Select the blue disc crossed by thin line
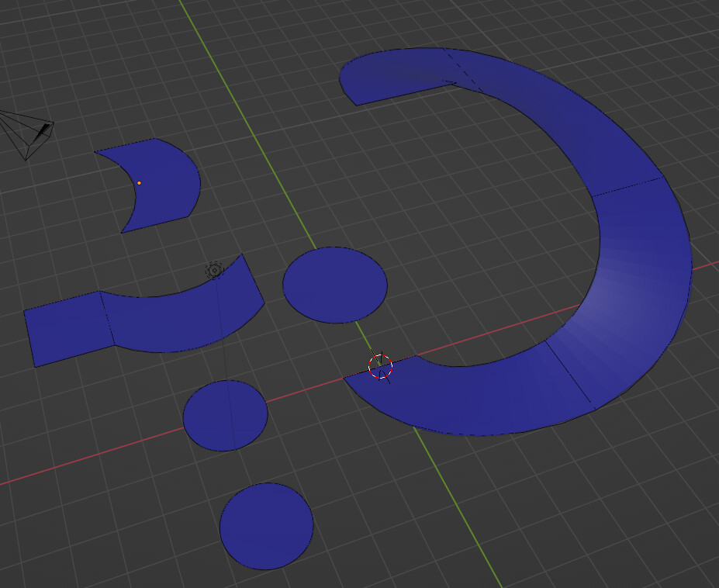The width and height of the screenshot is (719, 588). 225,416
